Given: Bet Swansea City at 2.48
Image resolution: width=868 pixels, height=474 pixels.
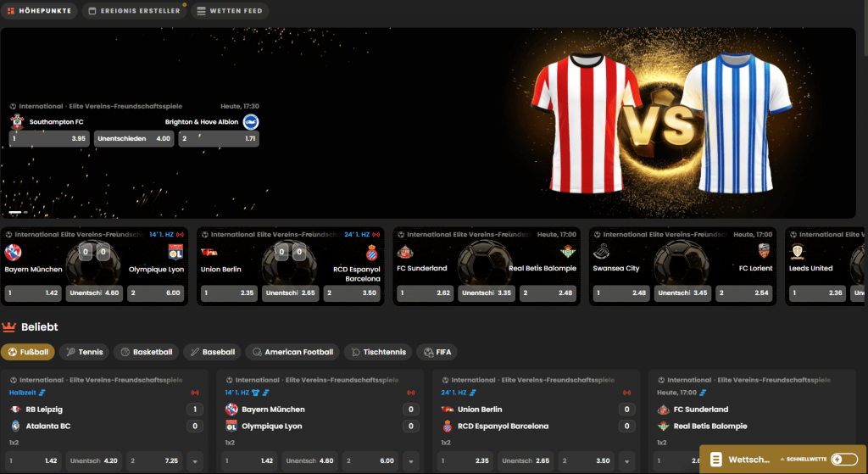Looking at the screenshot, I should [x=621, y=293].
